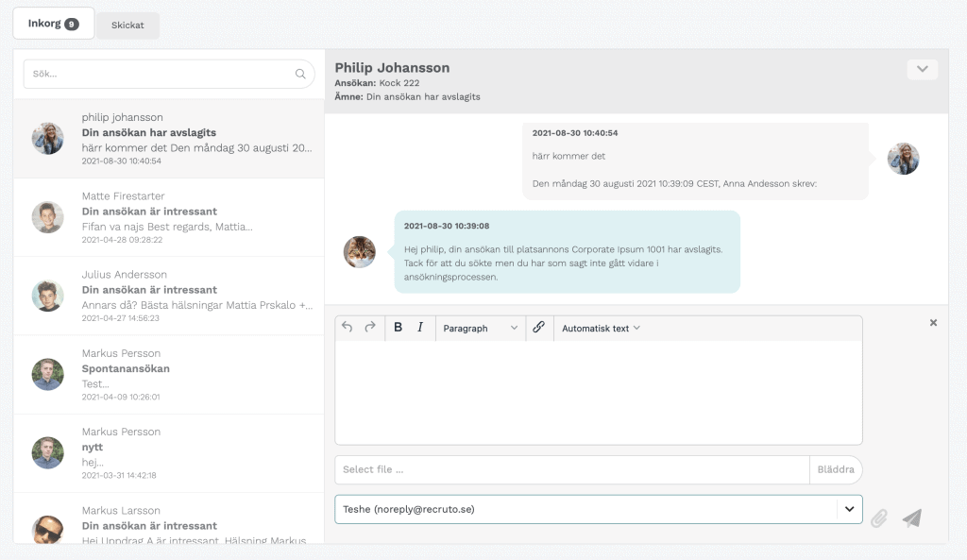This screenshot has height=560, width=967.
Task: Click the redo arrow in editor toolbar
Action: click(370, 328)
